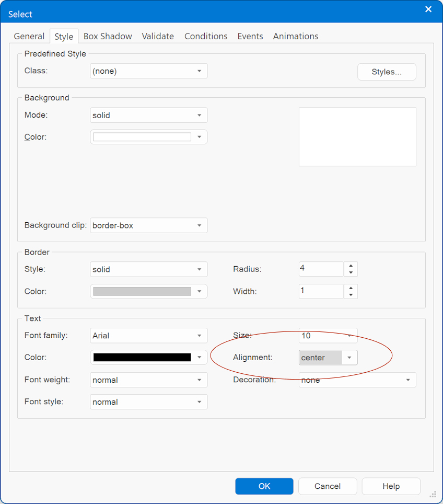
Task: Click the Styles... button
Action: (387, 72)
